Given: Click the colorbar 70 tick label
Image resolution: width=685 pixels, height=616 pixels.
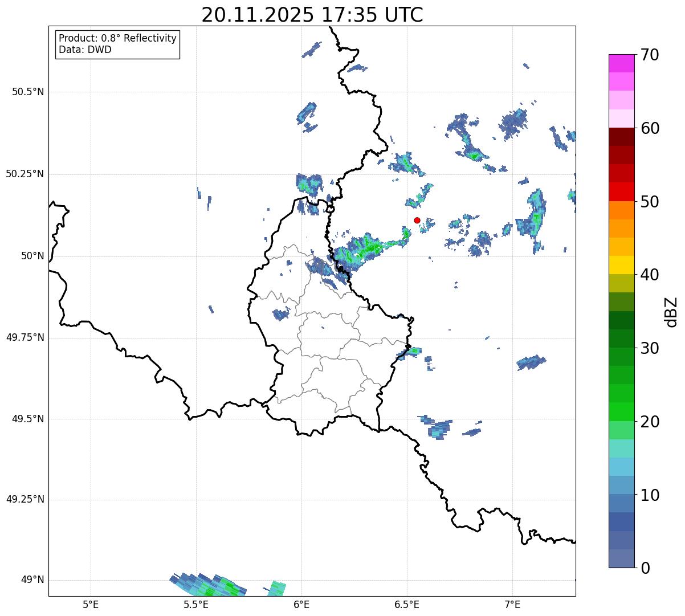Looking at the screenshot, I should click(650, 55).
